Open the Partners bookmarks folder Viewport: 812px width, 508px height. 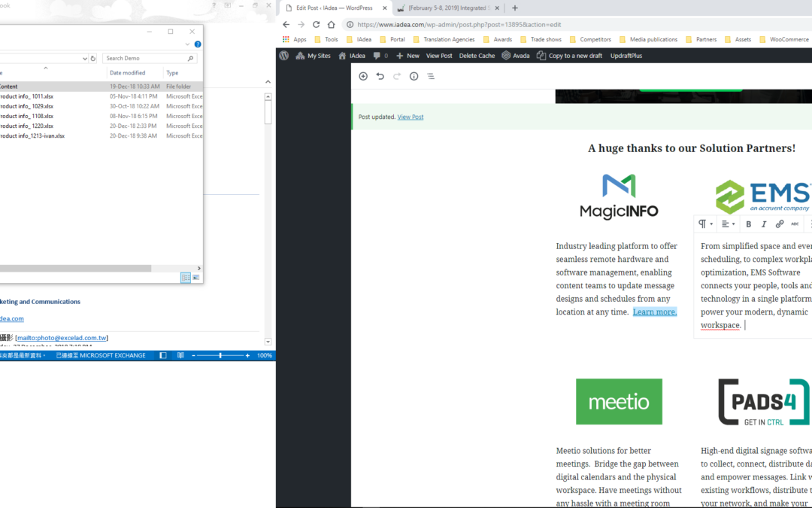tap(701, 39)
